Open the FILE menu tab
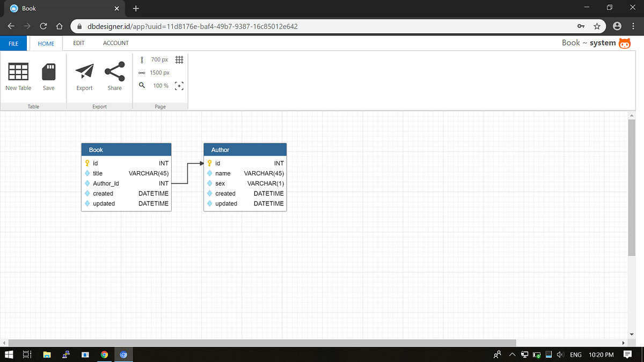The height and width of the screenshot is (362, 644). (x=13, y=43)
